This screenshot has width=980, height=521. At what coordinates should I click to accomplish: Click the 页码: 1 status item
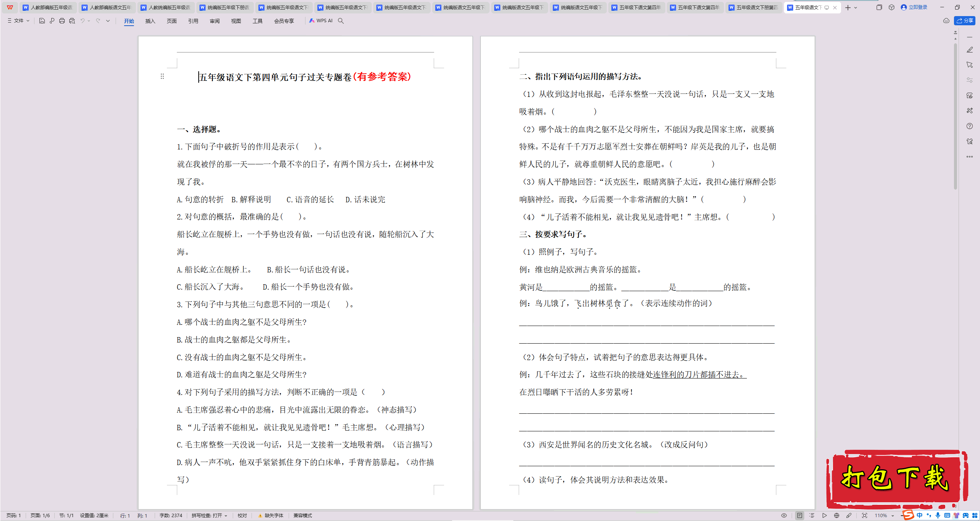tap(13, 516)
